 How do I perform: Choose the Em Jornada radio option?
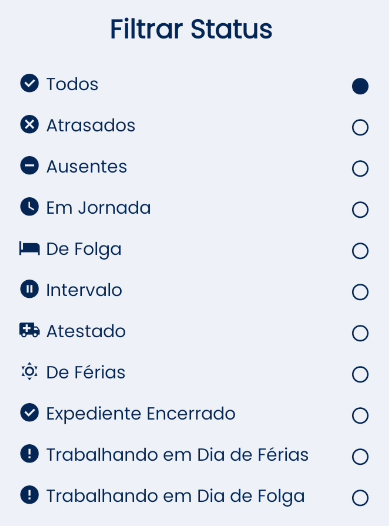(x=360, y=210)
